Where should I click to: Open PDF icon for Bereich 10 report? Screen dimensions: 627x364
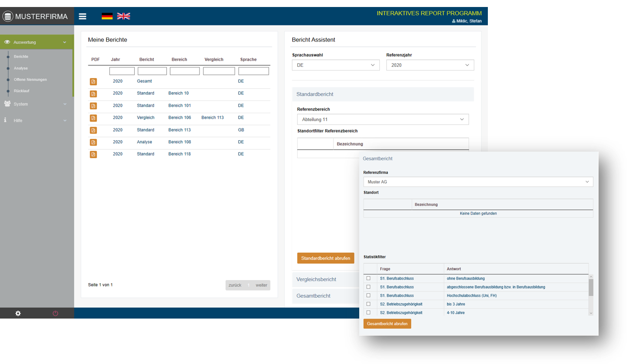coord(93,94)
